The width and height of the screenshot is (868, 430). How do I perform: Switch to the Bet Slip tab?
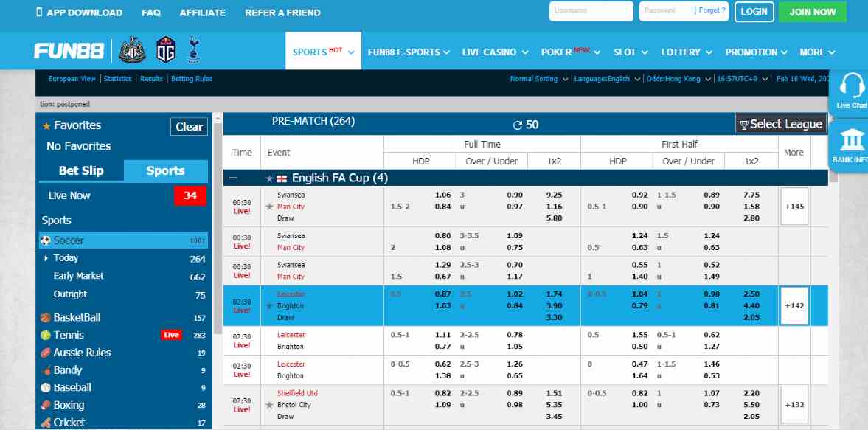(x=81, y=171)
